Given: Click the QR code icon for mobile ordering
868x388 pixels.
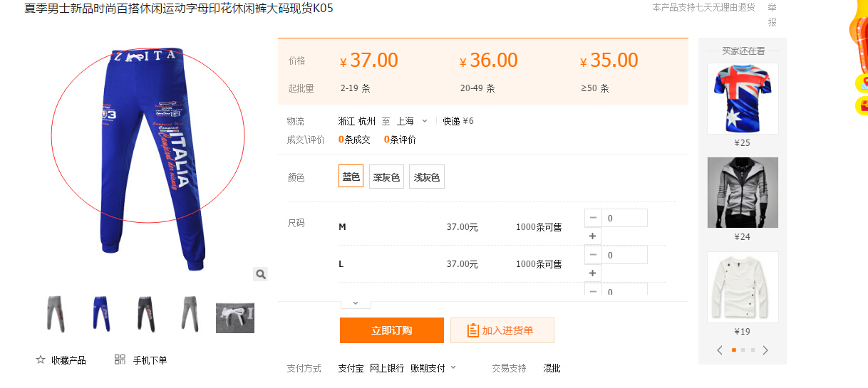Looking at the screenshot, I should pyautogui.click(x=120, y=360).
